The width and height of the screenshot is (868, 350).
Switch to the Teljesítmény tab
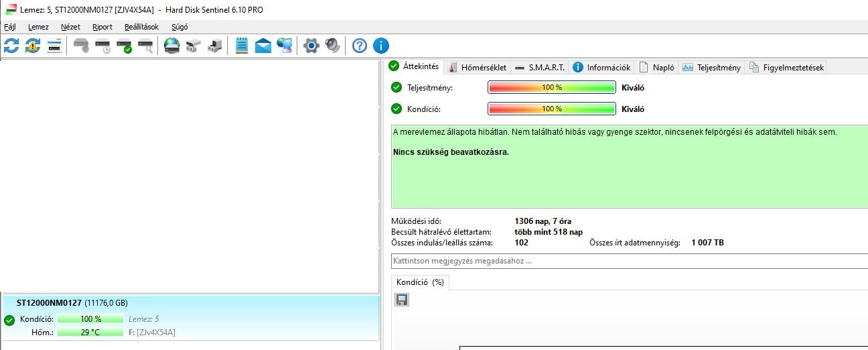(711, 67)
